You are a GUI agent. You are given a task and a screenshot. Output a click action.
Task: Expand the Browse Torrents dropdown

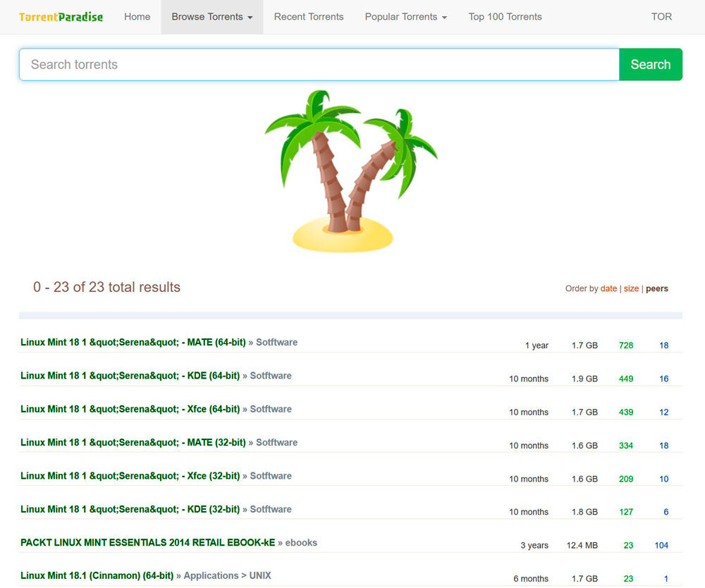pos(212,17)
